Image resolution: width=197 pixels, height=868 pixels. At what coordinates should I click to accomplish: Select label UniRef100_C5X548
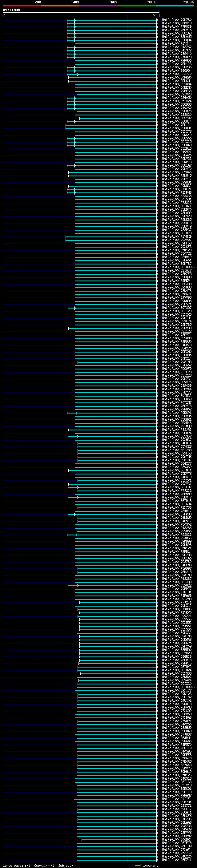coord(176,423)
